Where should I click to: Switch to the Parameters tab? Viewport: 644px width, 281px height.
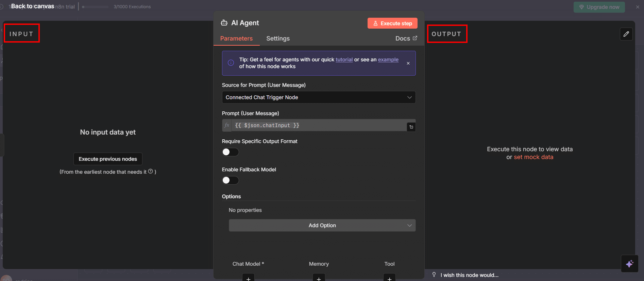click(x=236, y=38)
